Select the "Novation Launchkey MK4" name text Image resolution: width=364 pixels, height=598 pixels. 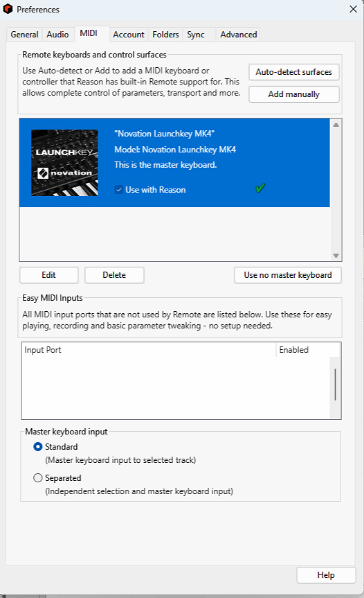click(x=165, y=134)
